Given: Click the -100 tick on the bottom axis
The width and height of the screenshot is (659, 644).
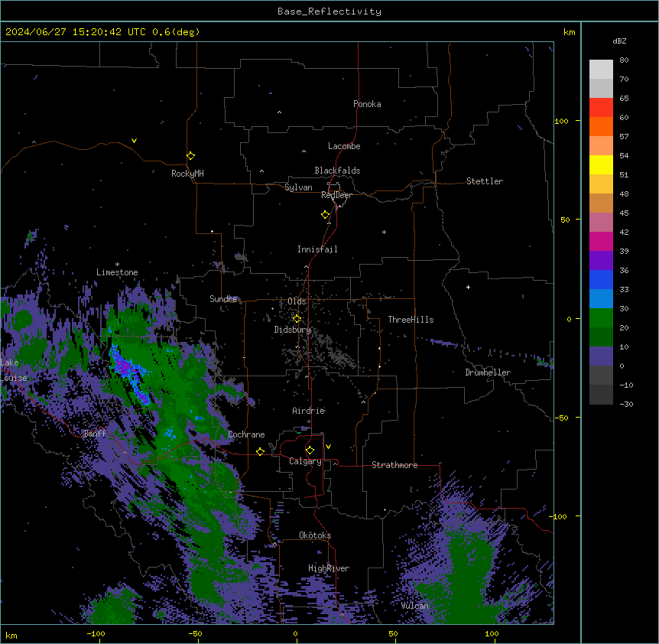Looking at the screenshot, I should (96, 634).
